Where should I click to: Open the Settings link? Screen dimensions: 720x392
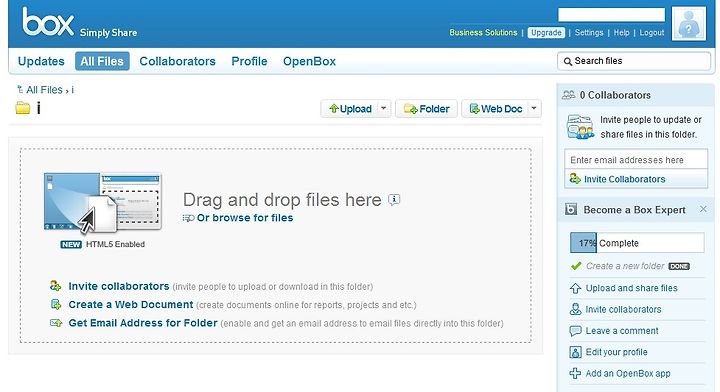pos(589,33)
